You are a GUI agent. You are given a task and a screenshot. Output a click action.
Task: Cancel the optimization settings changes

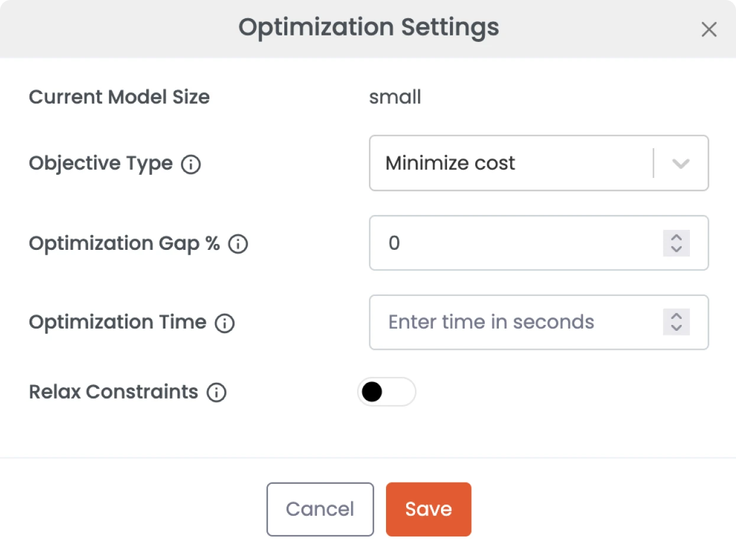click(320, 509)
